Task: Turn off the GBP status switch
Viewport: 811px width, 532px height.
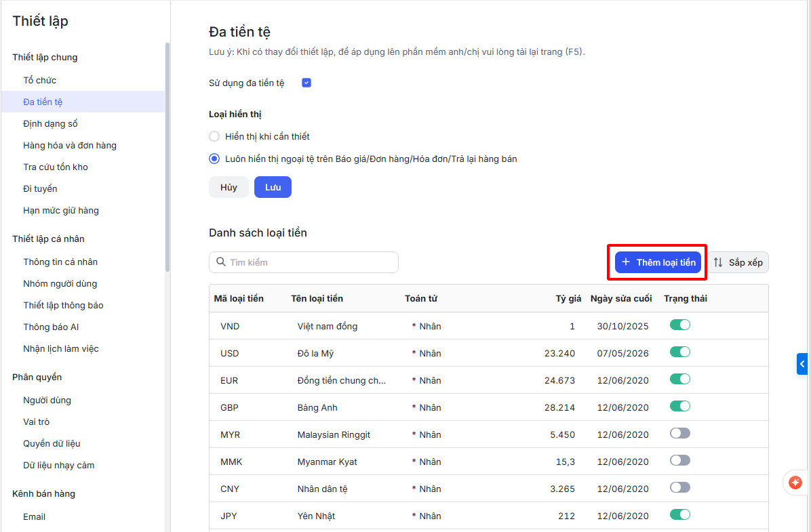Action: click(679, 407)
